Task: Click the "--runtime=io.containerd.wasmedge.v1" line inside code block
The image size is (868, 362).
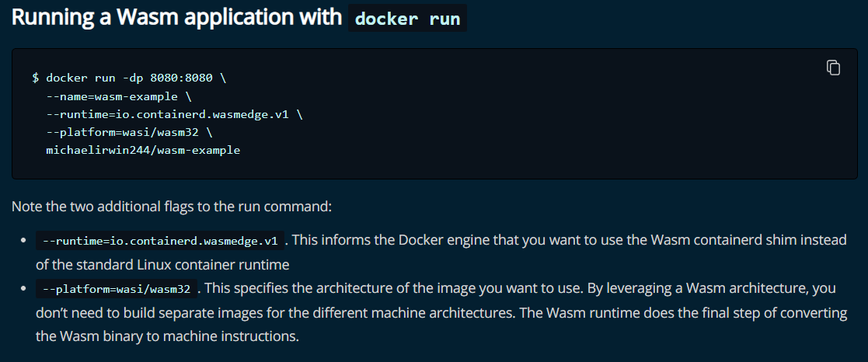Action: [174, 114]
